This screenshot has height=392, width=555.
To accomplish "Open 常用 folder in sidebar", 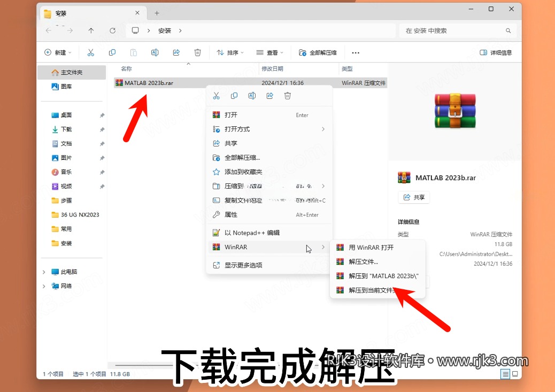I will 72,229.
